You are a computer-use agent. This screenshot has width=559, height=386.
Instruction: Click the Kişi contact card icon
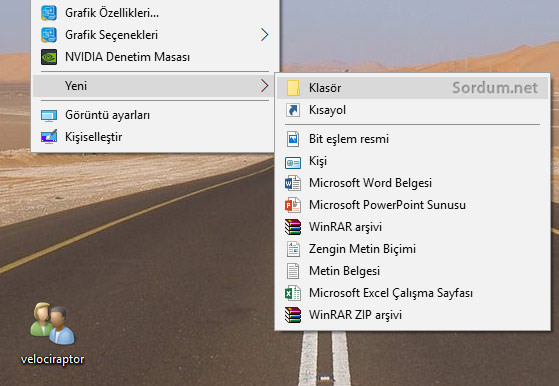tap(293, 163)
